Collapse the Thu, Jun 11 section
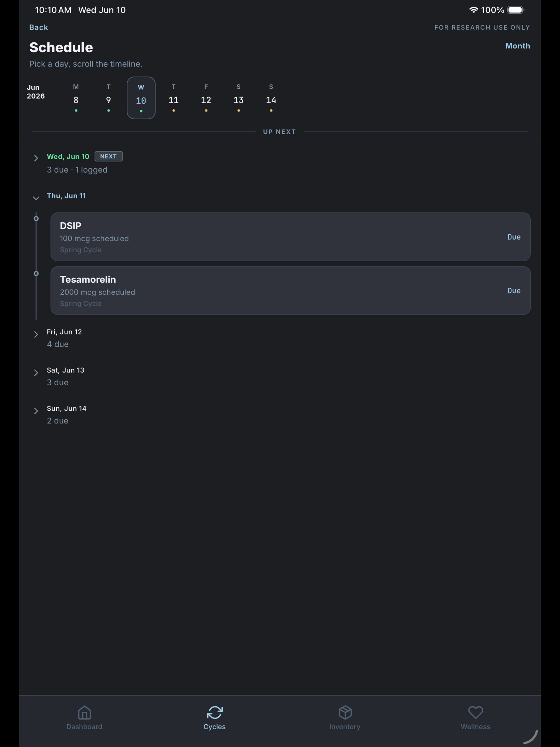The image size is (560, 747). [x=36, y=198]
